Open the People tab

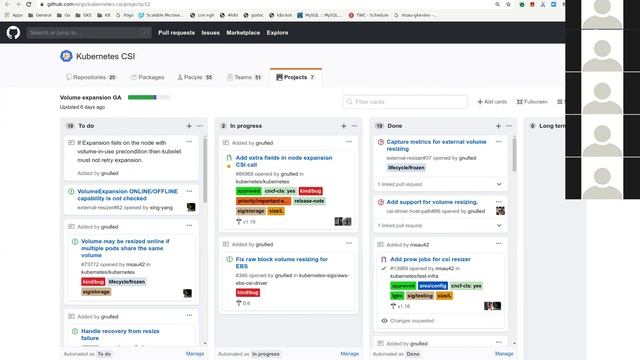click(x=195, y=77)
